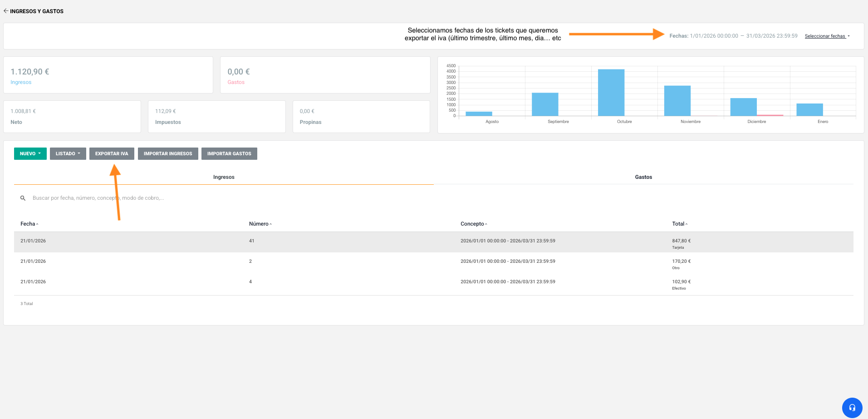Click the back arrow beside Ingresos y Gastos

[x=6, y=11]
